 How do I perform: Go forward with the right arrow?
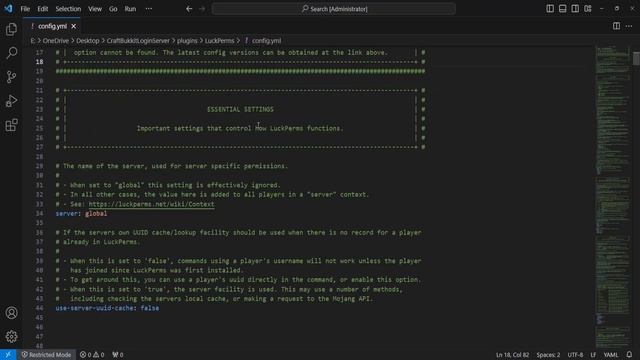202,9
